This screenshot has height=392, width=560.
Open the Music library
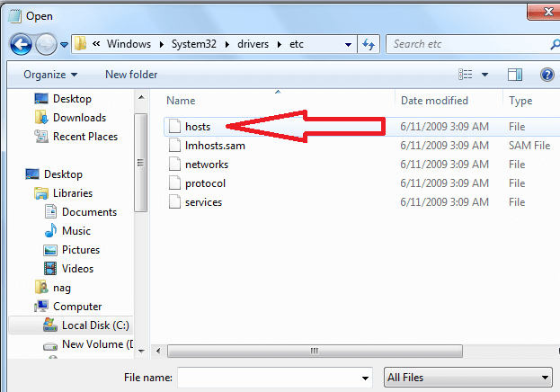(76, 231)
